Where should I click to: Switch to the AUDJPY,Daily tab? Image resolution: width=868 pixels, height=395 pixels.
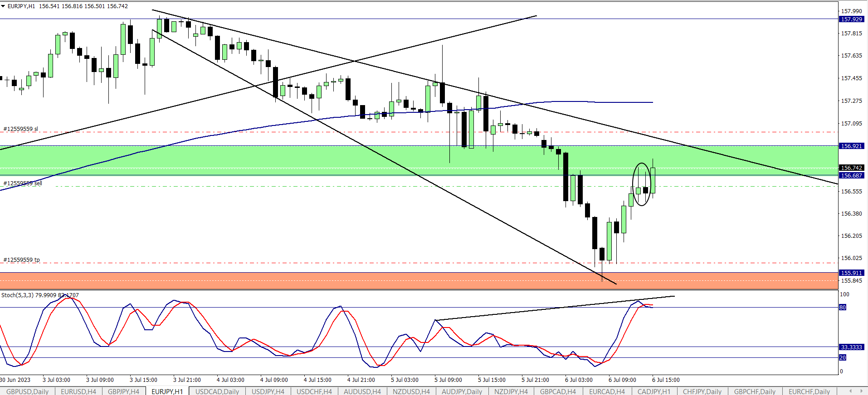coord(462,391)
